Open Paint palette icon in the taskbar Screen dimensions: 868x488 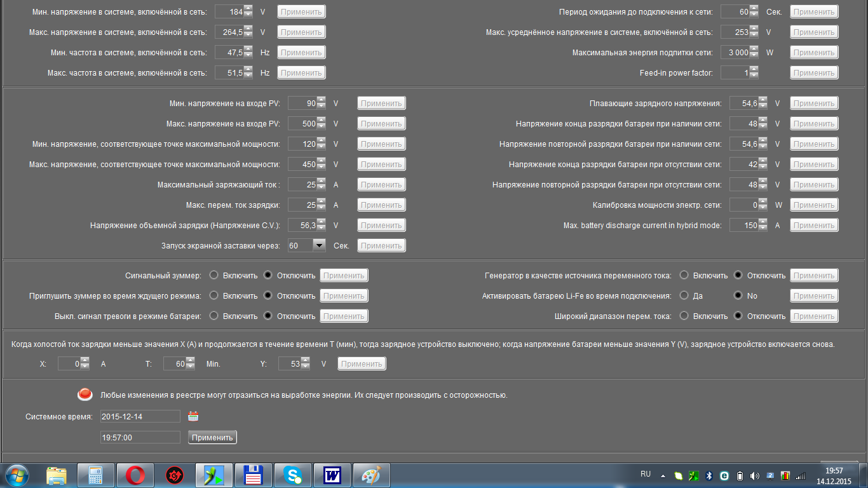point(371,475)
